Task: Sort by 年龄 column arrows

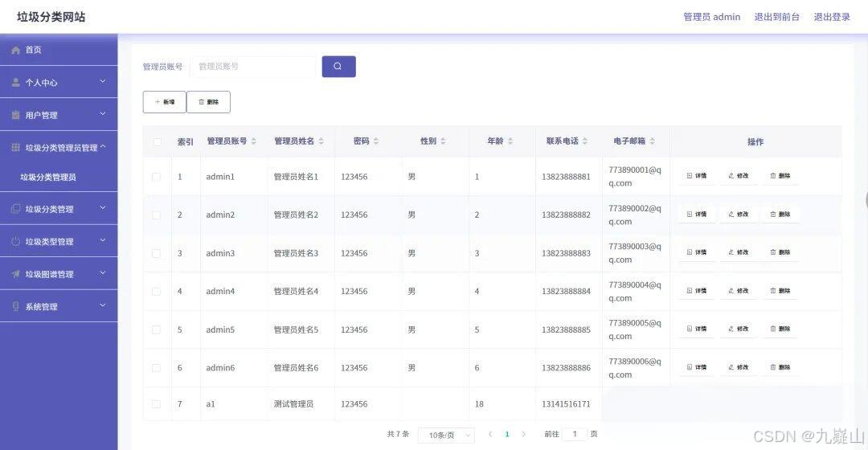Action: [510, 141]
